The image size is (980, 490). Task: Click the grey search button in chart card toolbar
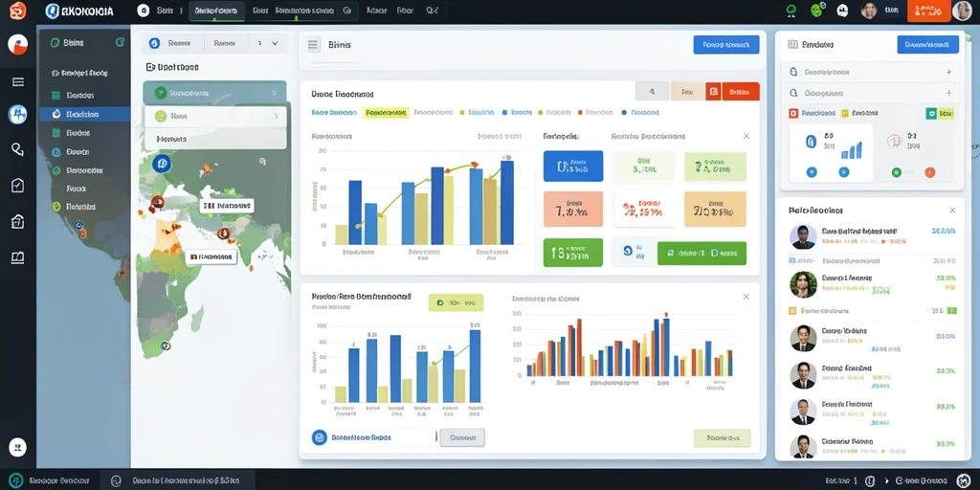(652, 91)
